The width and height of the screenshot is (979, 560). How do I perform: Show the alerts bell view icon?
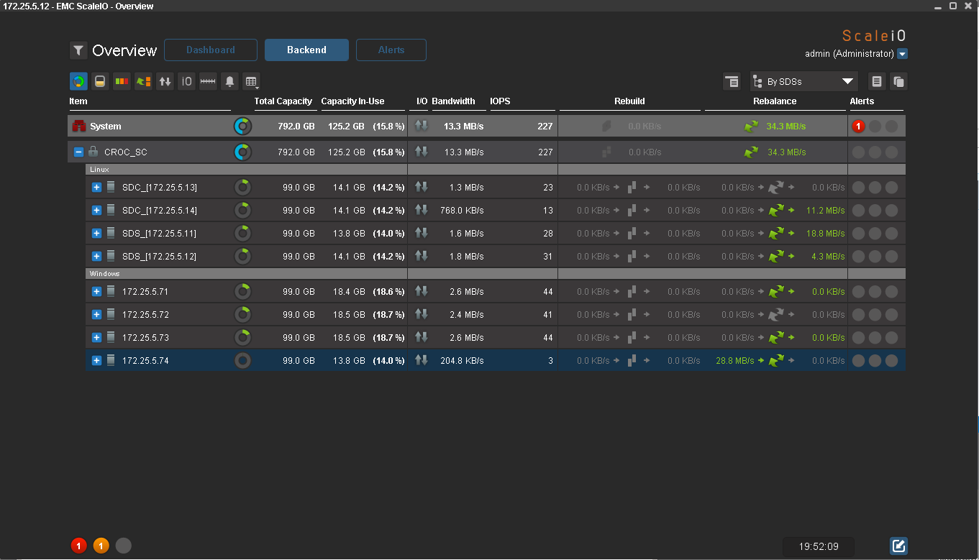click(x=229, y=81)
